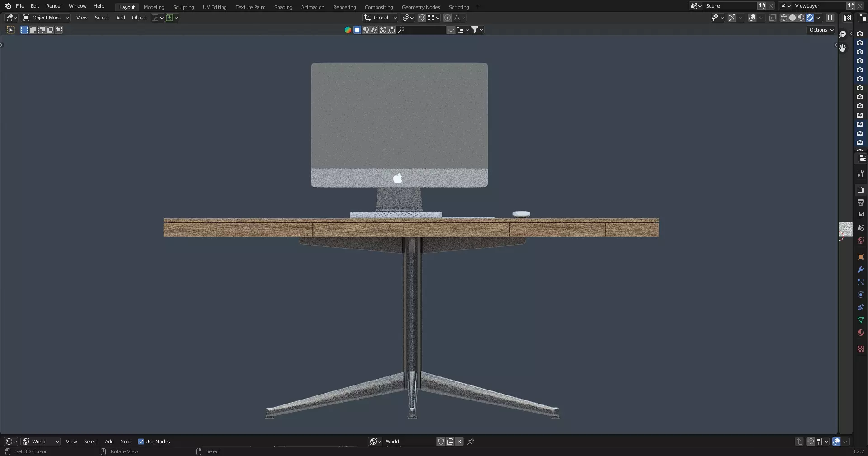Choose the Set new selection mode icon
868x456 pixels.
coord(24,30)
